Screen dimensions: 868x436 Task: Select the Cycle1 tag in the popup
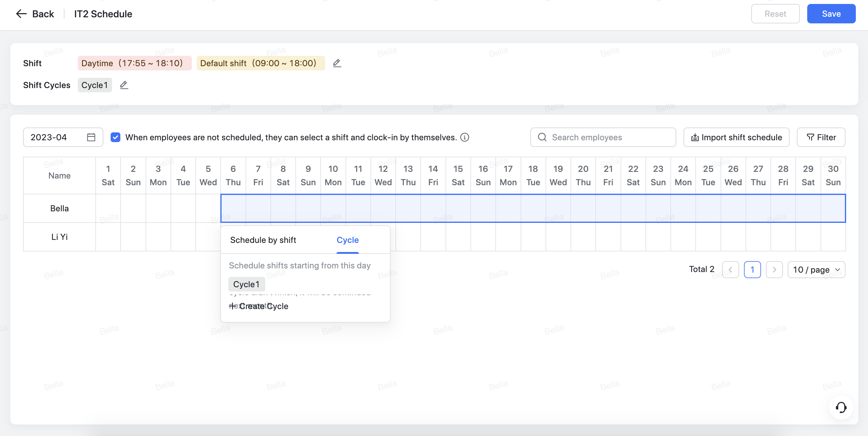tap(246, 284)
